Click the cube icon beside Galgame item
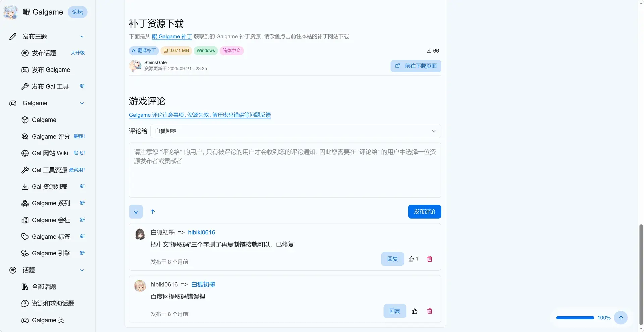This screenshot has width=644, height=332. 25,120
